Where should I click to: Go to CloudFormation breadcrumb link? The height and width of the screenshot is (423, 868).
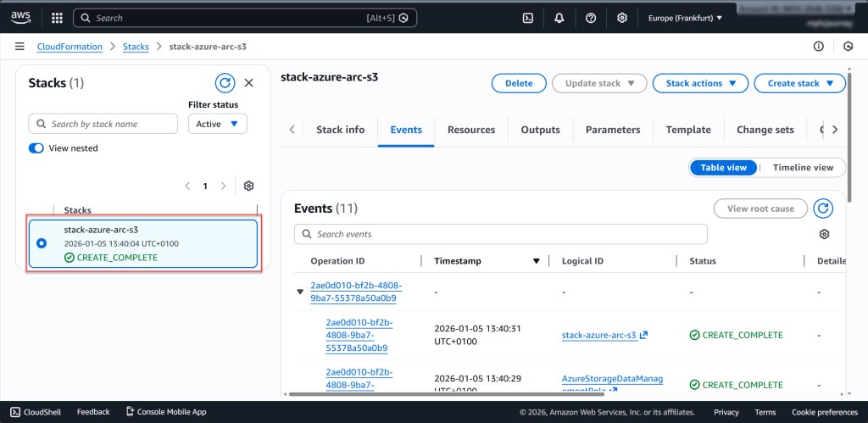[x=70, y=47]
